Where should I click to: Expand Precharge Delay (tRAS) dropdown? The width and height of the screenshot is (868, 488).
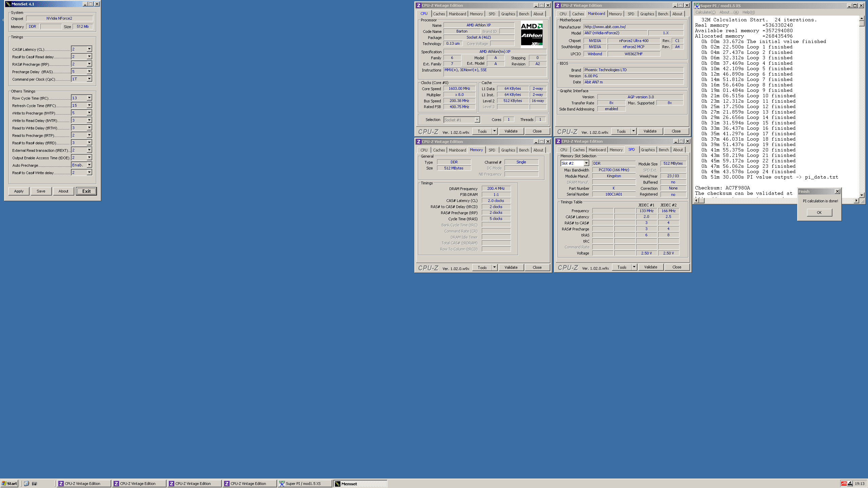pyautogui.click(x=89, y=72)
